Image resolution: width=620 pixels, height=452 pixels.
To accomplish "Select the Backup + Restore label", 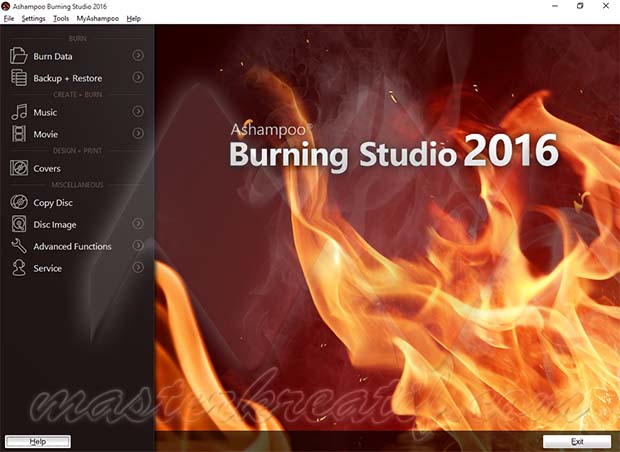I will (68, 78).
